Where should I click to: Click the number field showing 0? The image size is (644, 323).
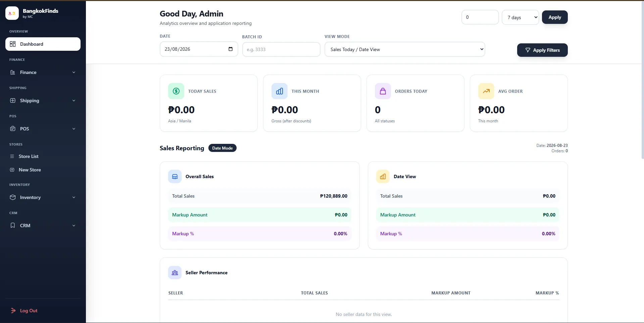(x=480, y=17)
